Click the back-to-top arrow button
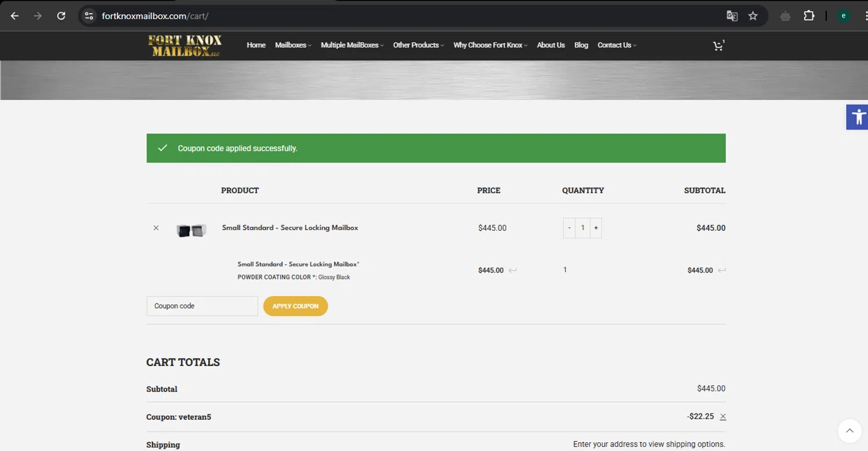This screenshot has width=868, height=451. click(x=849, y=431)
